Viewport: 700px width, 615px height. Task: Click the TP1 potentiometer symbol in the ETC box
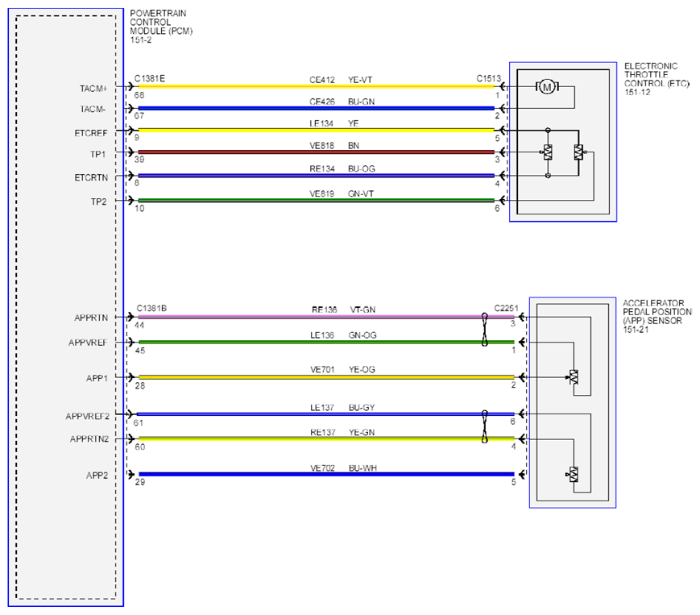547,152
